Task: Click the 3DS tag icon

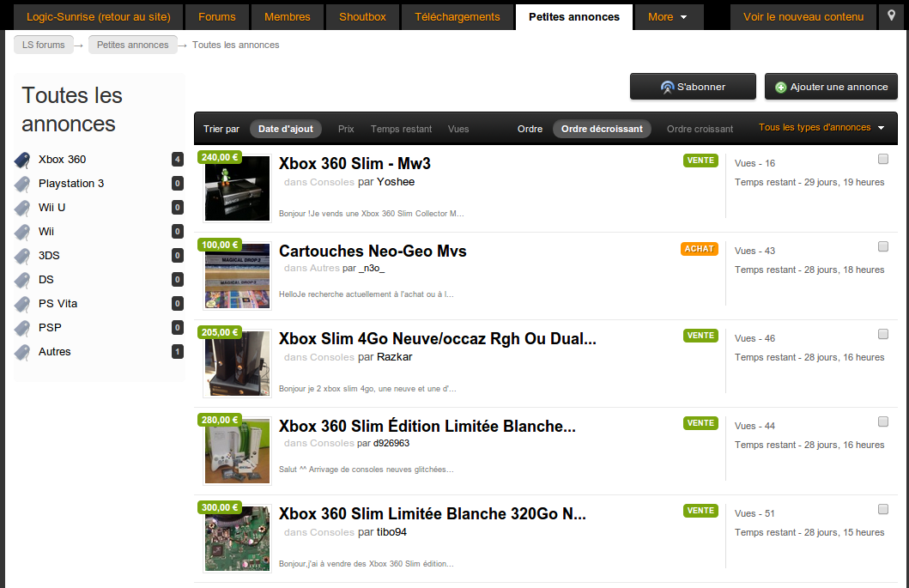Action: 22,257
